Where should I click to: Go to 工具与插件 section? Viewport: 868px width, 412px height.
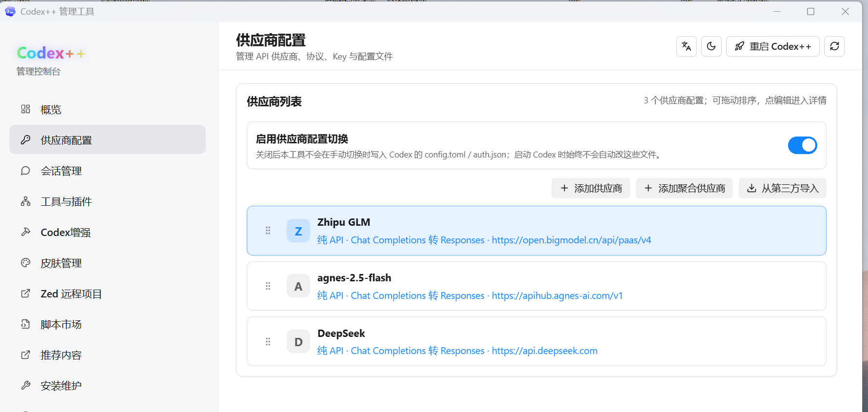tap(107, 201)
